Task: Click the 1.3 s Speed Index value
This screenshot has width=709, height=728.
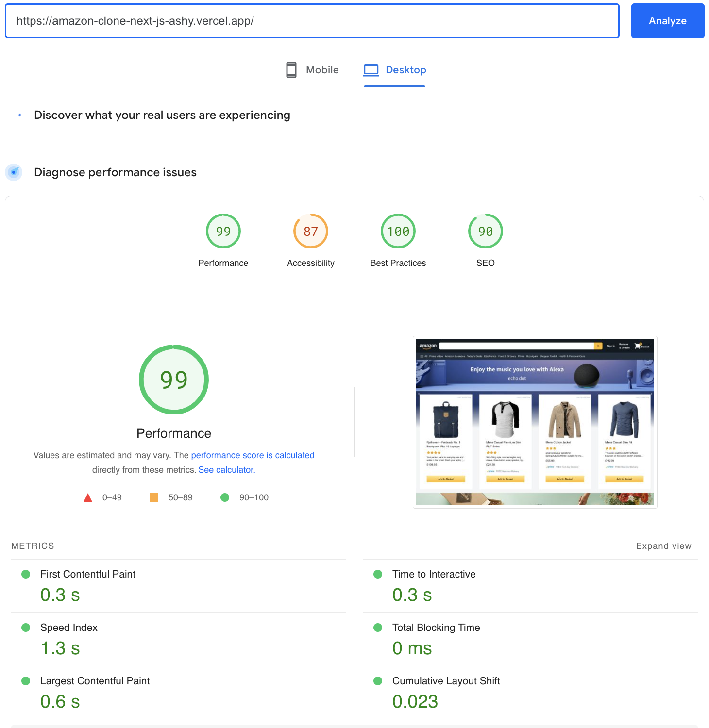Action: tap(60, 648)
